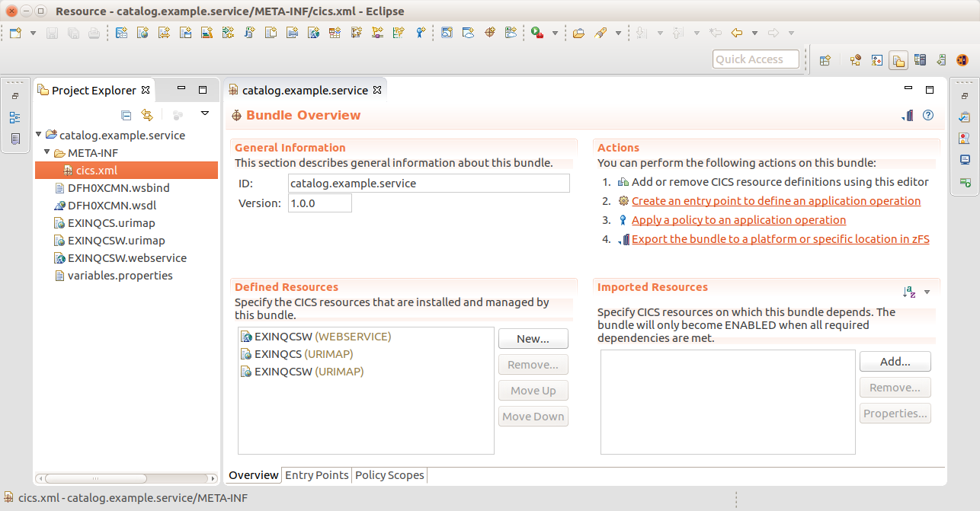Viewport: 980px width, 511px height.
Task: Click the Save All toolbar icon
Action: [x=73, y=33]
